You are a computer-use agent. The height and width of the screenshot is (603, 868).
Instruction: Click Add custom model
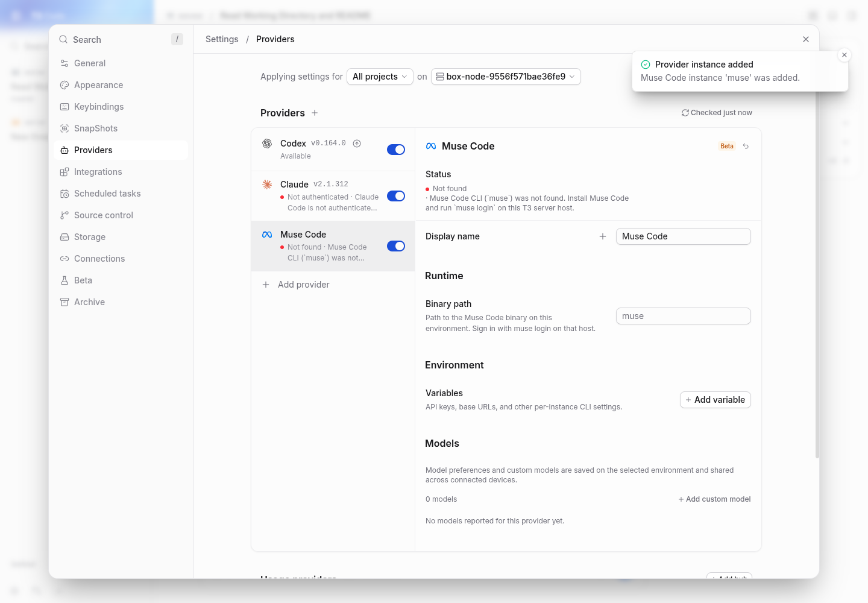coord(714,499)
